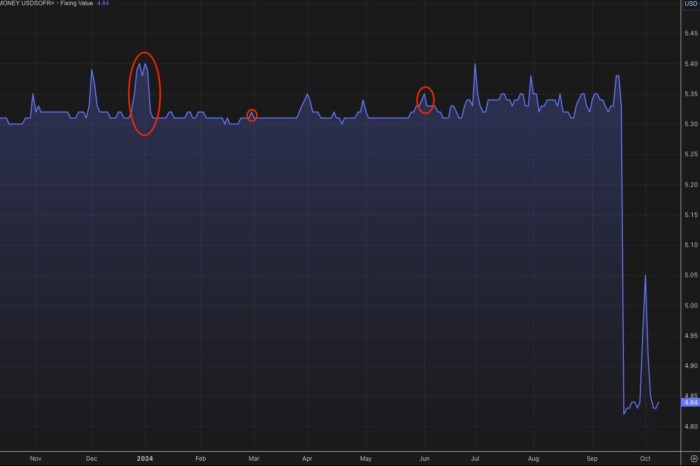Click the small red circle near March
This screenshot has height=466, width=700.
(252, 116)
